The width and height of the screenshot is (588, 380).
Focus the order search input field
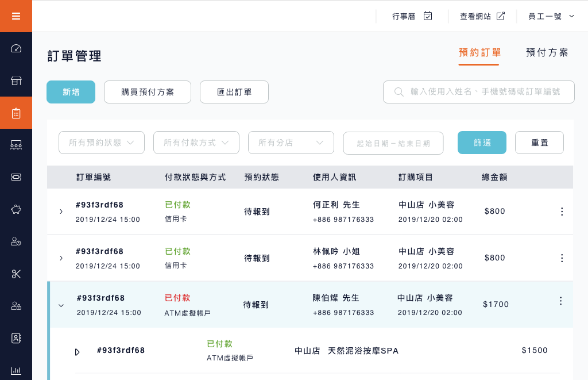479,92
